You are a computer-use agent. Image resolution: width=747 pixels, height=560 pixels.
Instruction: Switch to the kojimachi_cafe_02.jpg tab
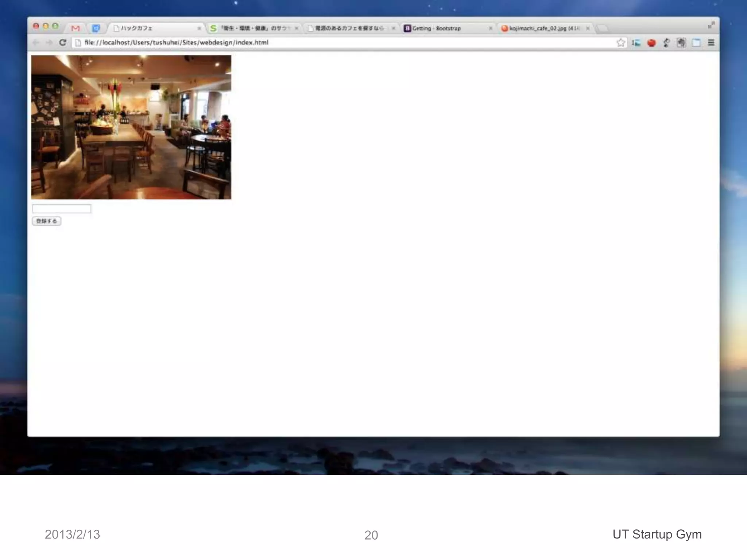point(540,28)
